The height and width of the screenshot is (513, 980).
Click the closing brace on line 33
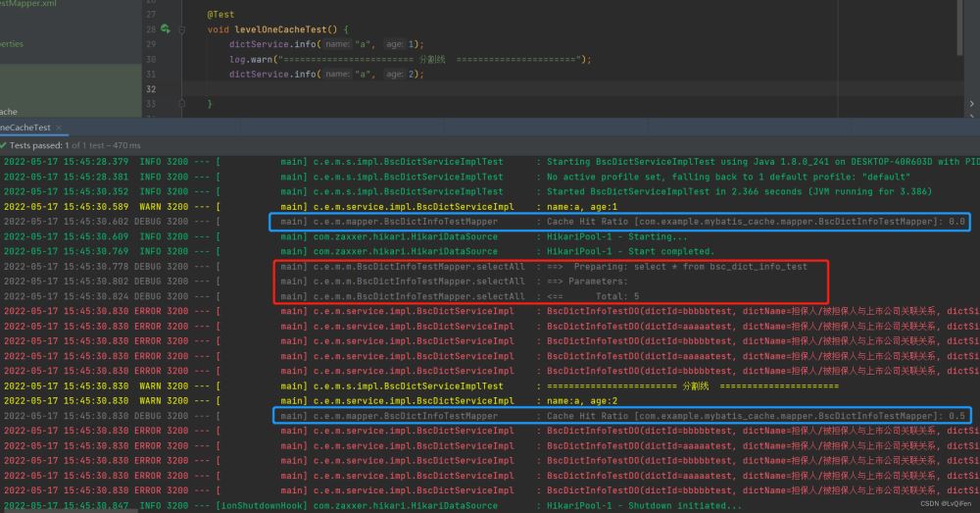(x=210, y=104)
